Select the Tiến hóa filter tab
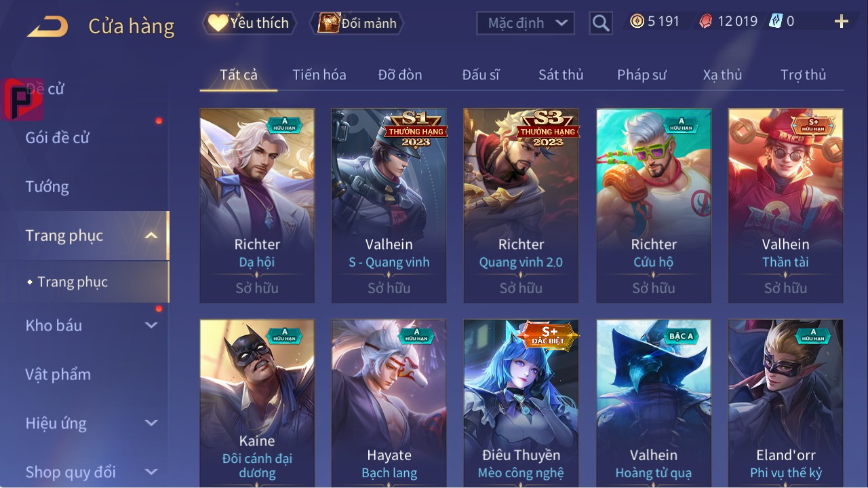Image resolution: width=868 pixels, height=488 pixels. pos(319,75)
